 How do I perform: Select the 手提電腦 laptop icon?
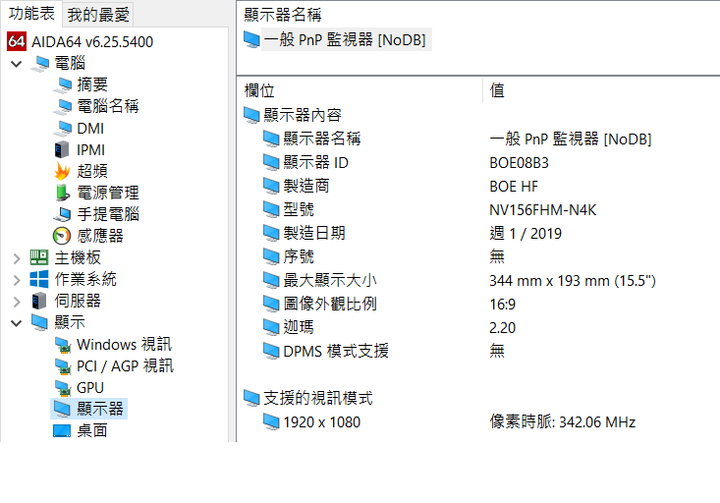[62, 214]
